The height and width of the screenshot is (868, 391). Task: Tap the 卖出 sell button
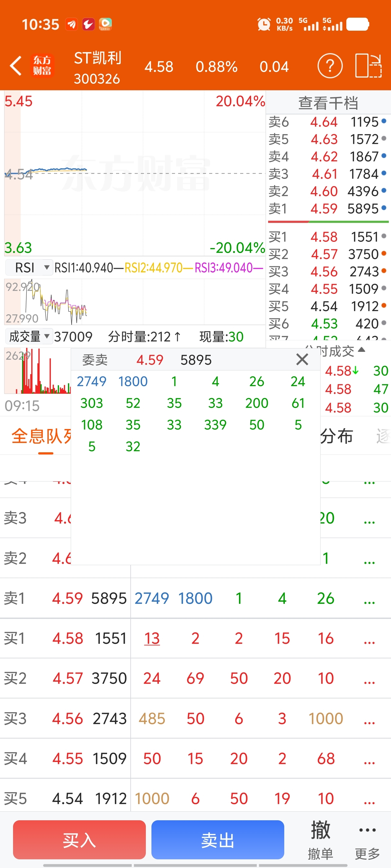click(218, 840)
